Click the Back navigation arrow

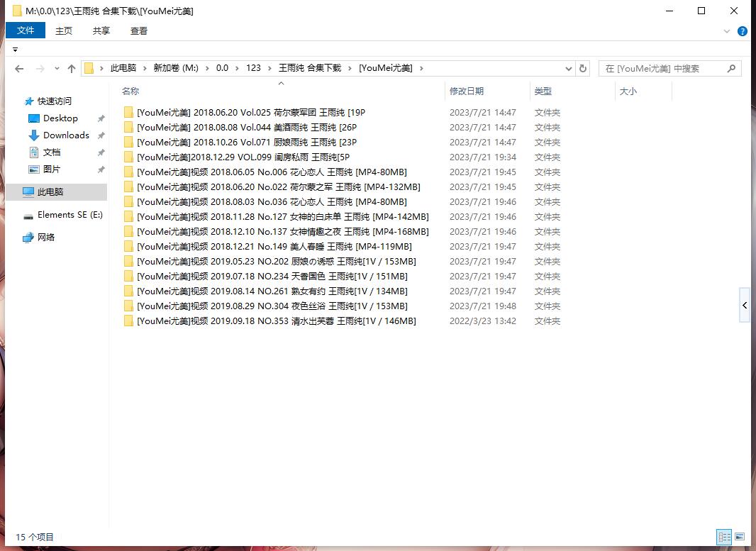pos(19,69)
